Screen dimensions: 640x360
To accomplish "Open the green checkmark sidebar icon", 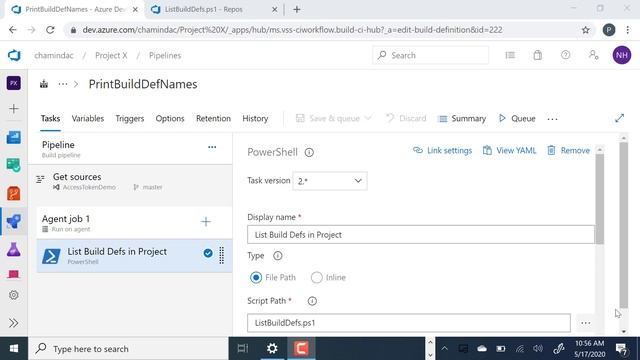I will [x=13, y=165].
